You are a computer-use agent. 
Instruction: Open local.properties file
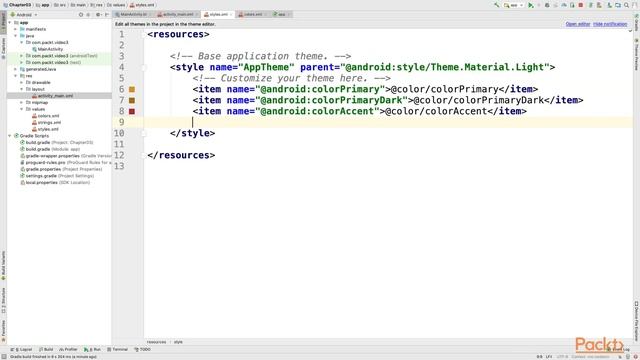(x=55, y=182)
